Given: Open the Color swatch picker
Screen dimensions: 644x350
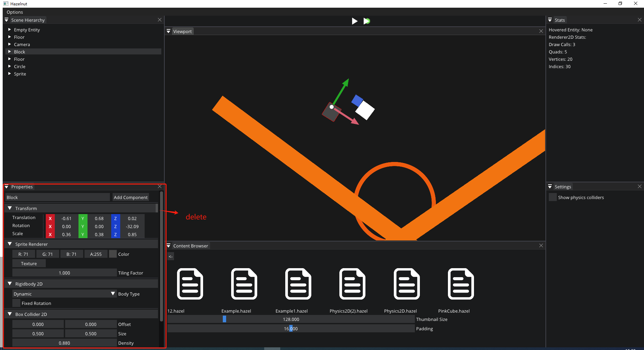Looking at the screenshot, I should coord(113,254).
